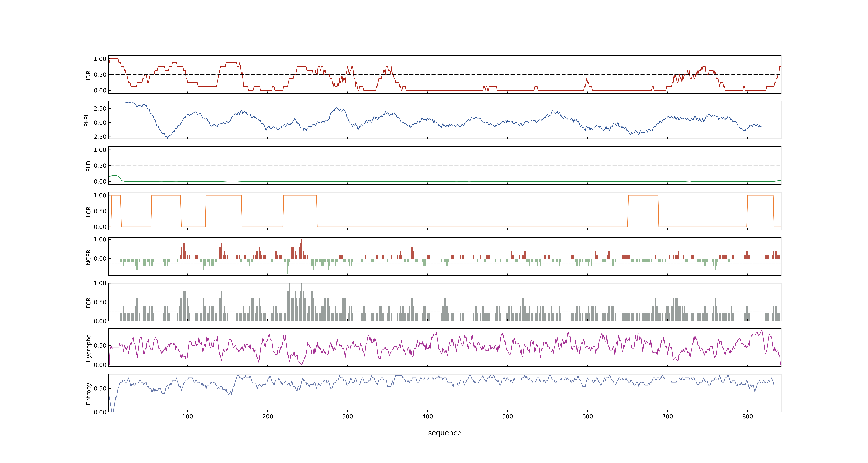
Task: Click the 0.00 tick on PLD axis
Action: [x=100, y=181]
